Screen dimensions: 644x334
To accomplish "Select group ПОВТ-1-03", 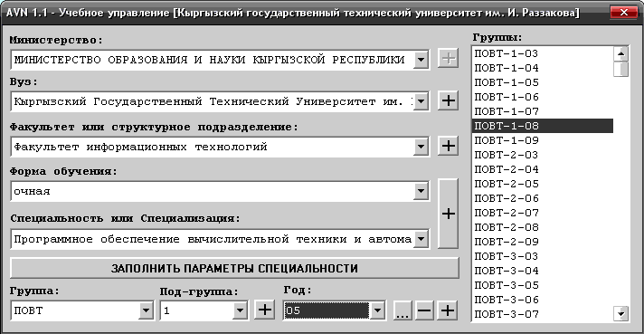I will tap(543, 53).
